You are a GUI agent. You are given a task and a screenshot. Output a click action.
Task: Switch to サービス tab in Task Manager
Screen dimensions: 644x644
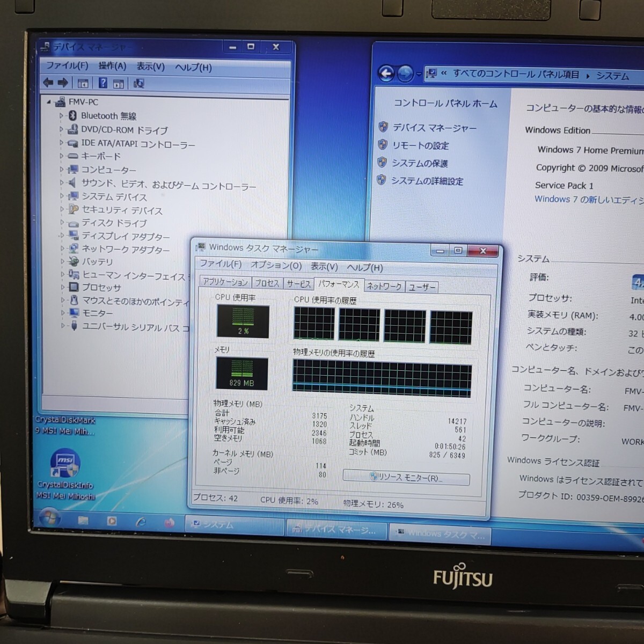pyautogui.click(x=298, y=284)
